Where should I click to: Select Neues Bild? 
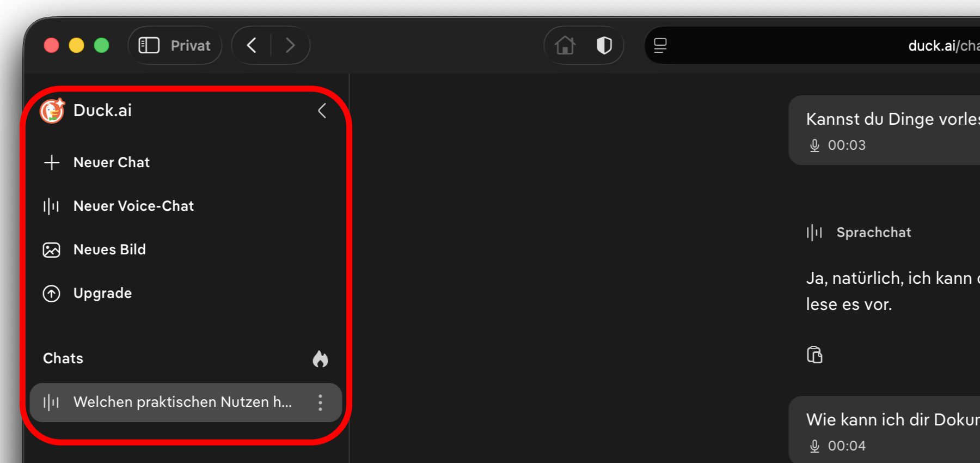coord(109,249)
